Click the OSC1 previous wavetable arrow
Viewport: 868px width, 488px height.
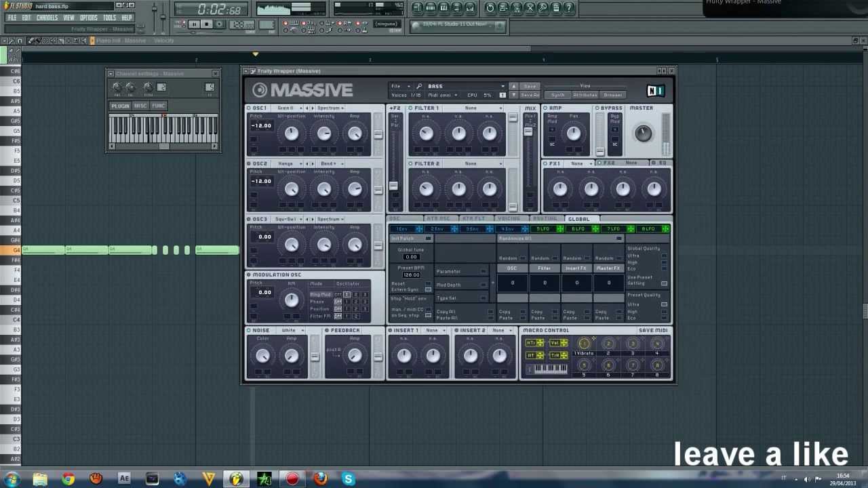[307, 108]
